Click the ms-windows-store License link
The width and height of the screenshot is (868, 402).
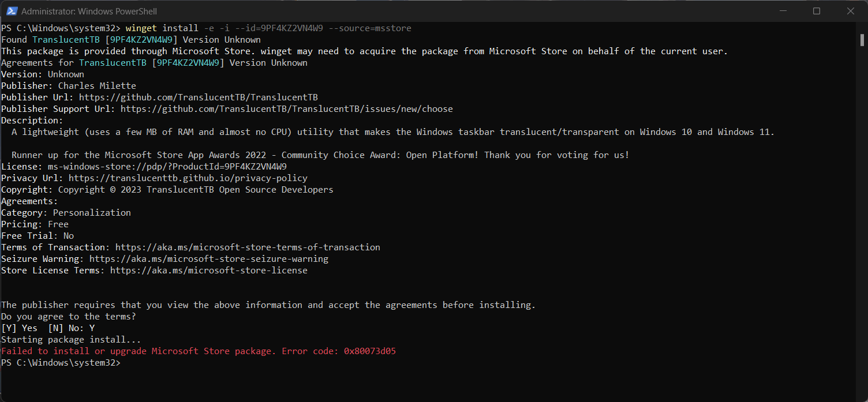(167, 167)
